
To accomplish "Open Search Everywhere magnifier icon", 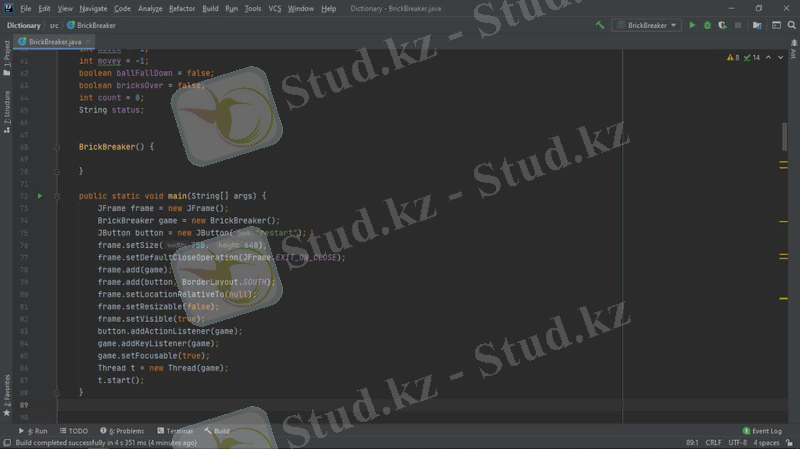I will (790, 25).
